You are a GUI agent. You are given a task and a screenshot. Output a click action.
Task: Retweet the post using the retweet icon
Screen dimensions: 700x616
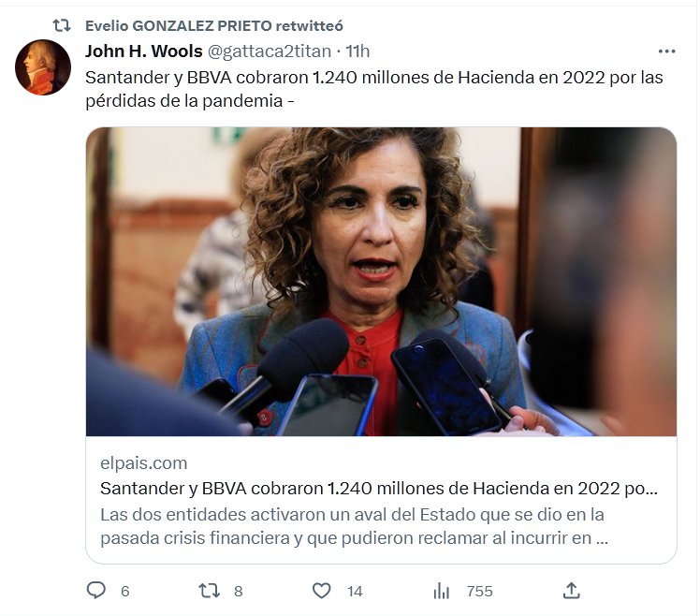[x=209, y=591]
